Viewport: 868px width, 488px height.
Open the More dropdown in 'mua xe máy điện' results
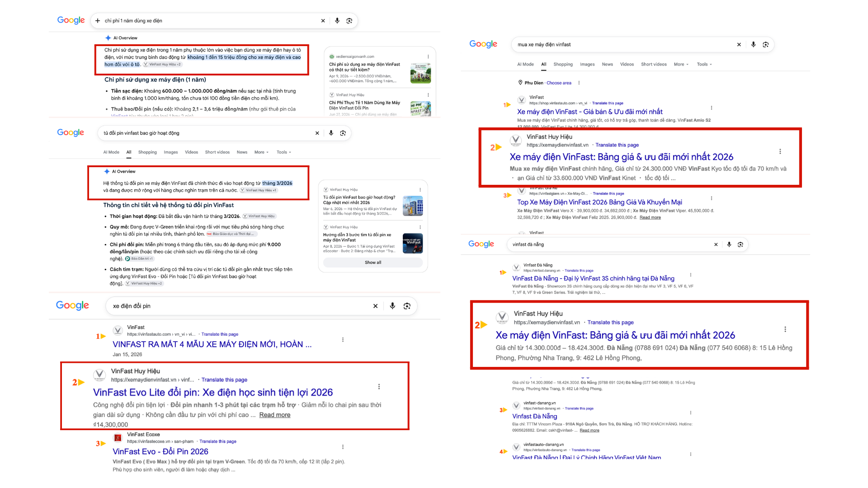pos(681,64)
